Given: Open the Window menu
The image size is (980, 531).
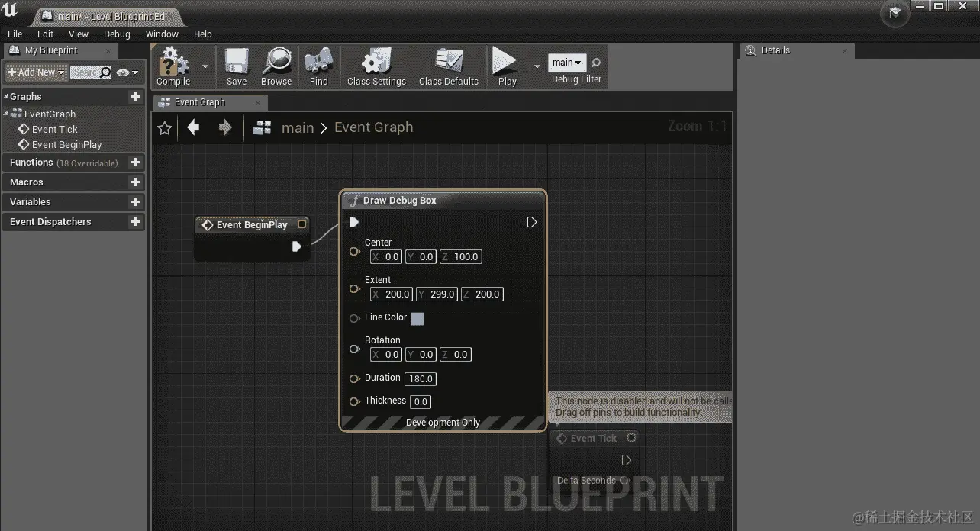Looking at the screenshot, I should 162,34.
